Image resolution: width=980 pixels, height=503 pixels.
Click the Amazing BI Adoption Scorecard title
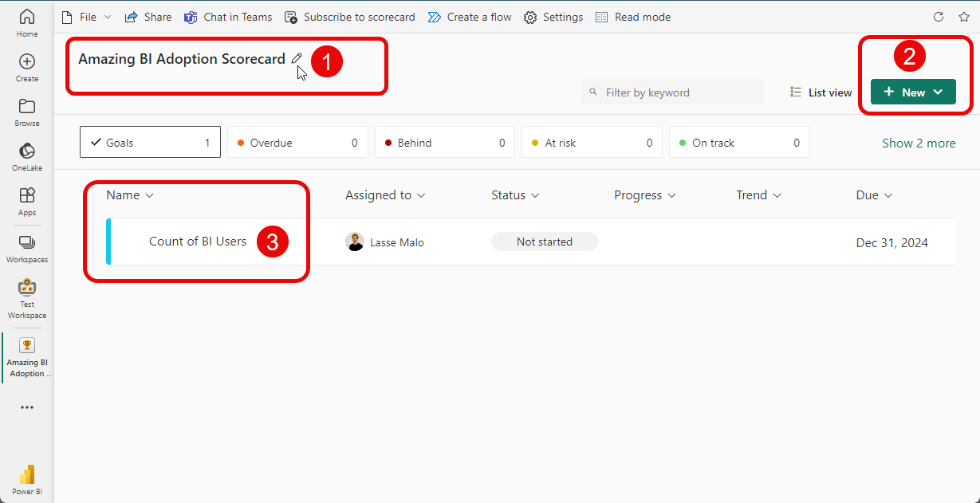(x=182, y=59)
